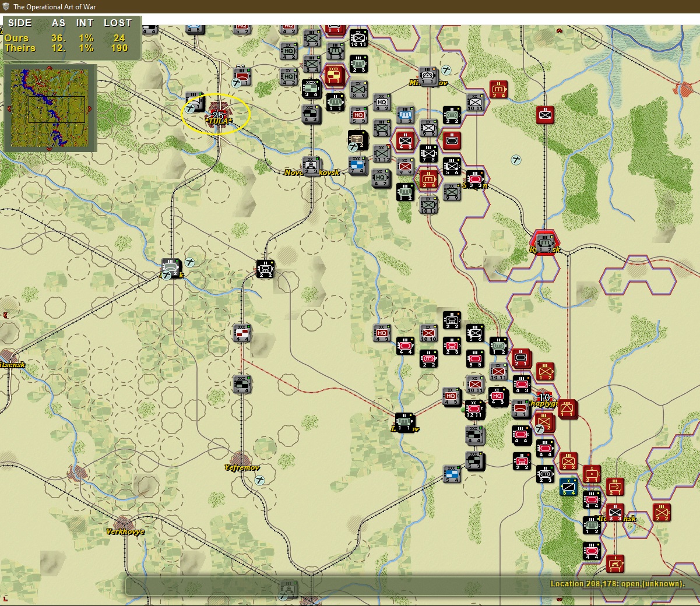700x606 pixels.
Task: Select the unit on Tula's airfield hex
Action: point(195,101)
